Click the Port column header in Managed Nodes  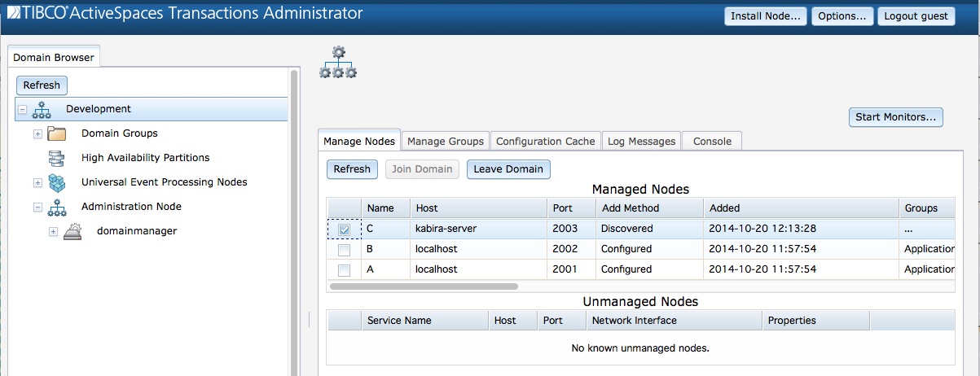(x=570, y=208)
